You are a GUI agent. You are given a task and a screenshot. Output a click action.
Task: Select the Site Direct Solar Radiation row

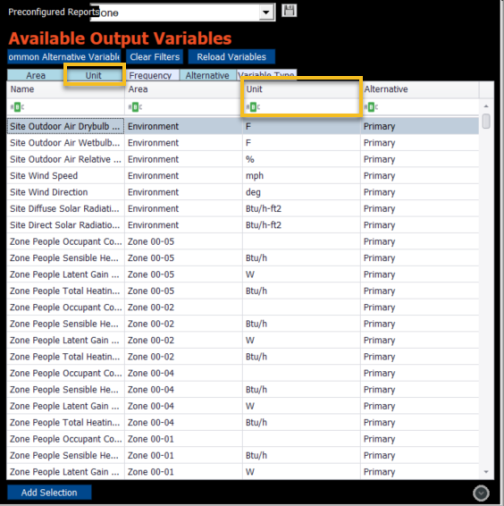pyautogui.click(x=243, y=225)
